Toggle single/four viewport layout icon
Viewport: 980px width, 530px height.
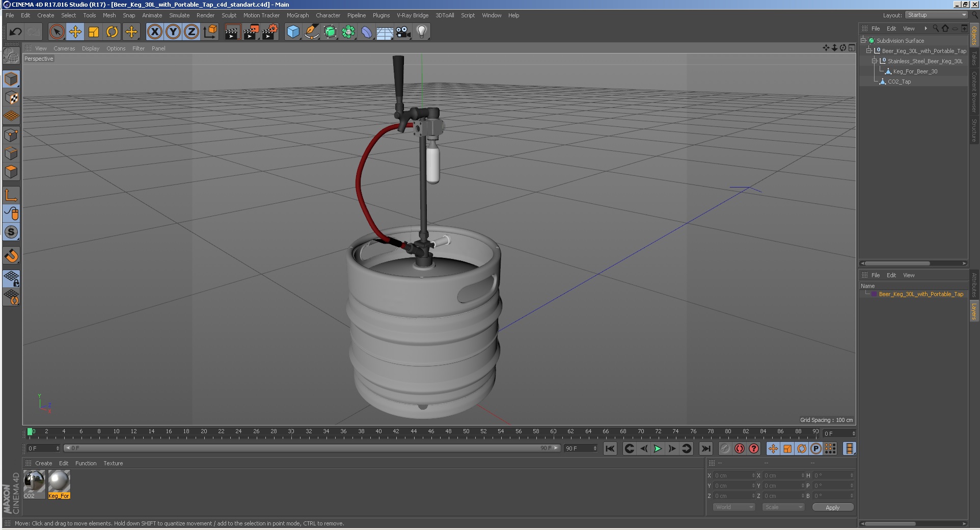tap(852, 48)
